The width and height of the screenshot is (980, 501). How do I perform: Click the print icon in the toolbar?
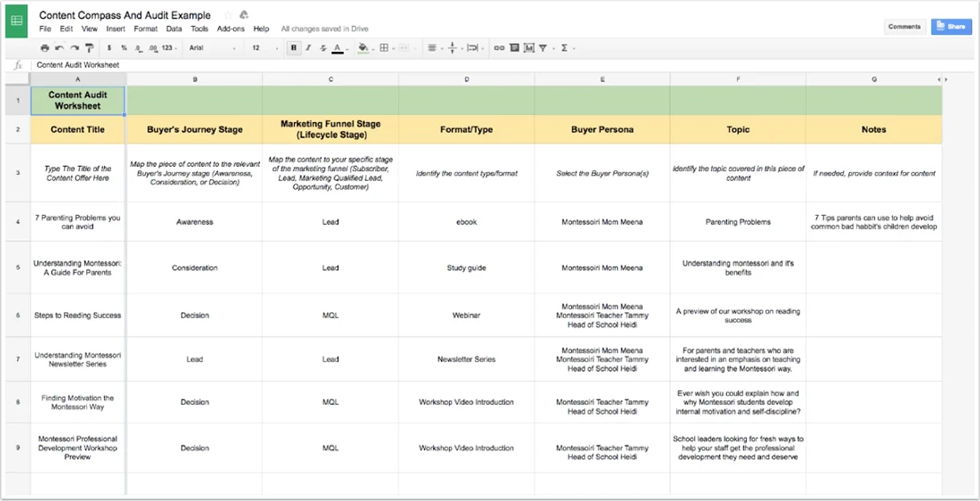click(45, 48)
